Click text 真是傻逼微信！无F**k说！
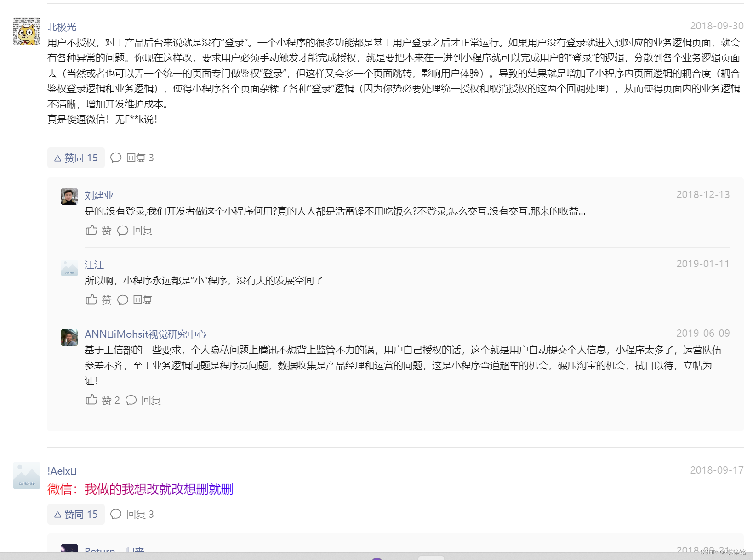The width and height of the screenshot is (753, 560). [x=103, y=119]
